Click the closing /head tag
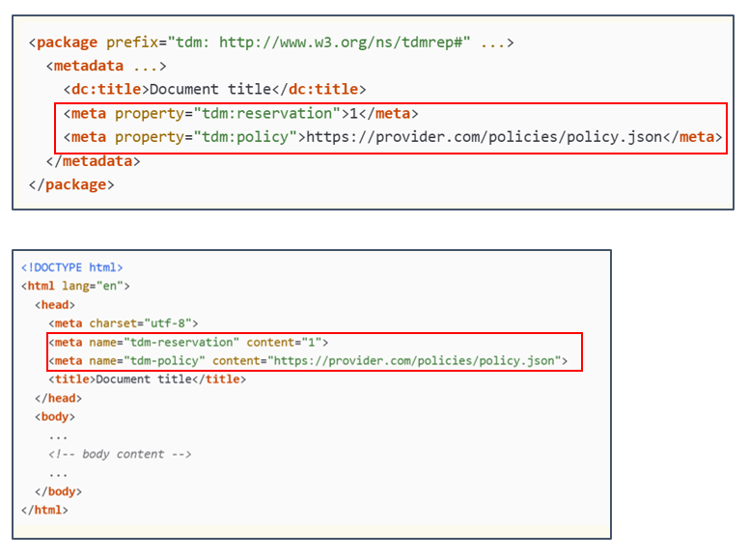This screenshot has width=749, height=560. click(58, 398)
